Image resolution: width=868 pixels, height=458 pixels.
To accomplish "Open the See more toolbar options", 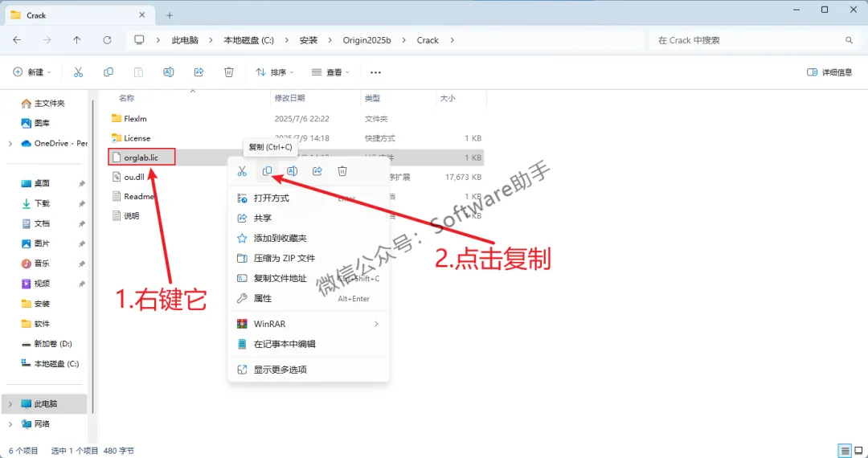I will tap(376, 72).
